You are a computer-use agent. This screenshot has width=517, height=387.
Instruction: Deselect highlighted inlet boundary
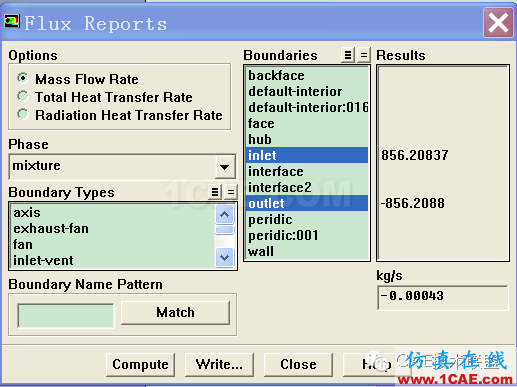307,155
